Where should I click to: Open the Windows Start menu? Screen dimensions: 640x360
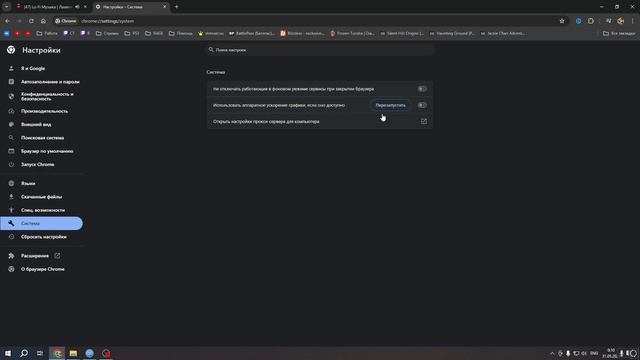click(x=8, y=353)
